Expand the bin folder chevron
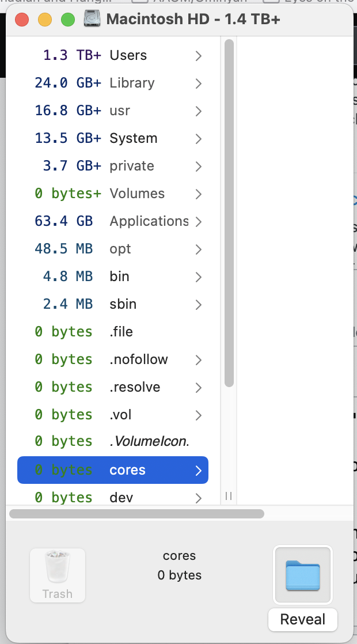Viewport: 357px width, 644px height. [199, 277]
